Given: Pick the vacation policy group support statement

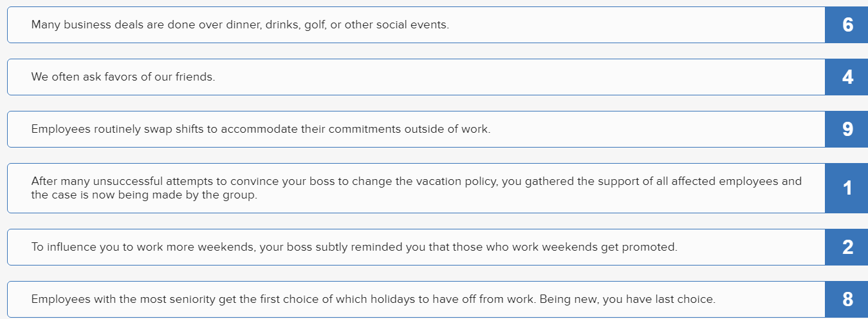Looking at the screenshot, I should pyautogui.click(x=416, y=188).
